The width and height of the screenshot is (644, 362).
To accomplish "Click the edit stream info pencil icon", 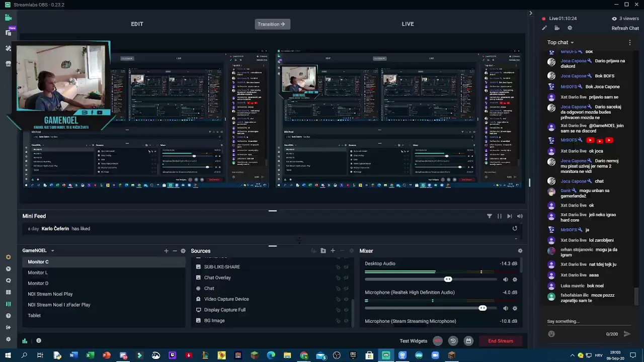I will coord(544,28).
